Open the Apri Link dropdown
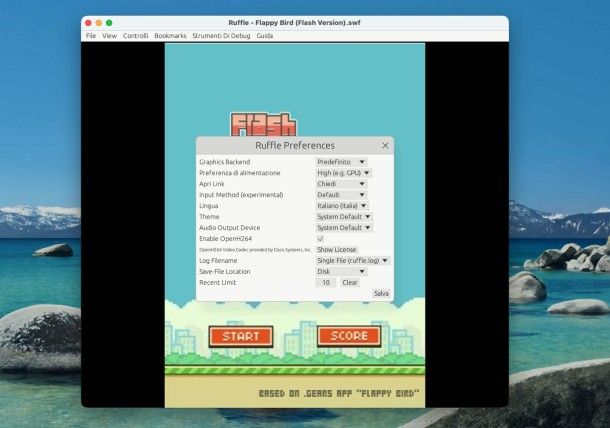610x428 pixels. [x=341, y=184]
